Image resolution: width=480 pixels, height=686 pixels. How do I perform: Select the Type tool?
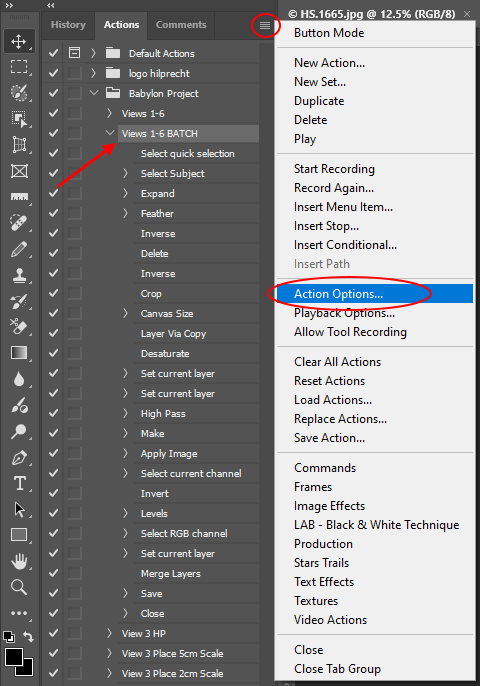pyautogui.click(x=19, y=483)
